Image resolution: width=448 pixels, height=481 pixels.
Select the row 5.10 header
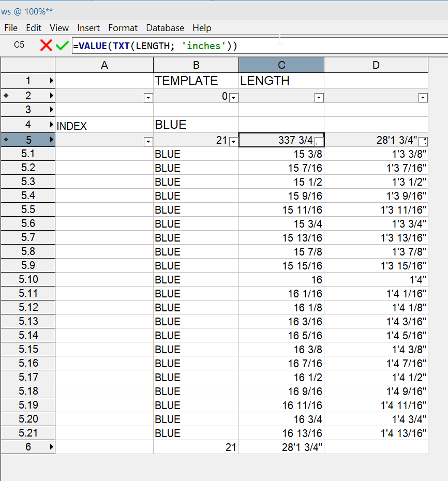(x=28, y=279)
